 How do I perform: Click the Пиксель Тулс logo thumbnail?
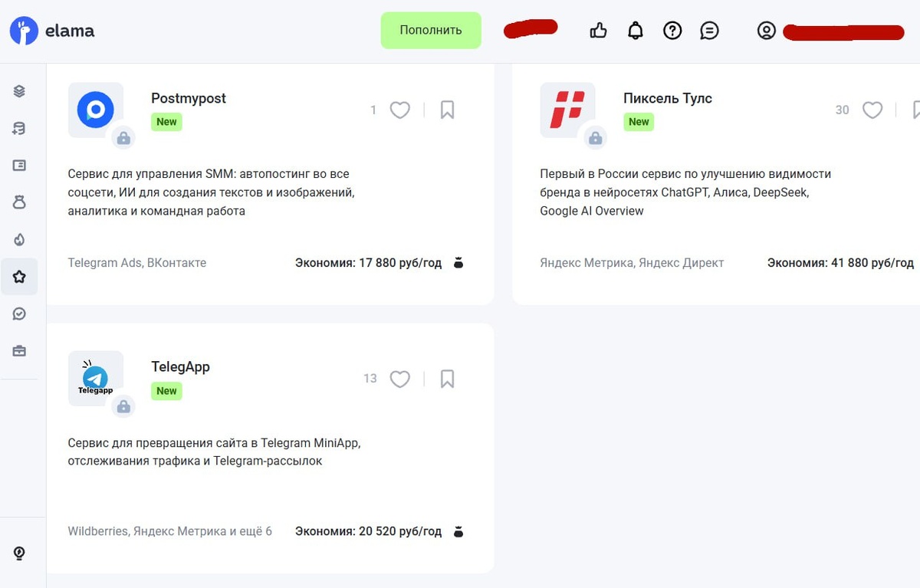coord(568,110)
